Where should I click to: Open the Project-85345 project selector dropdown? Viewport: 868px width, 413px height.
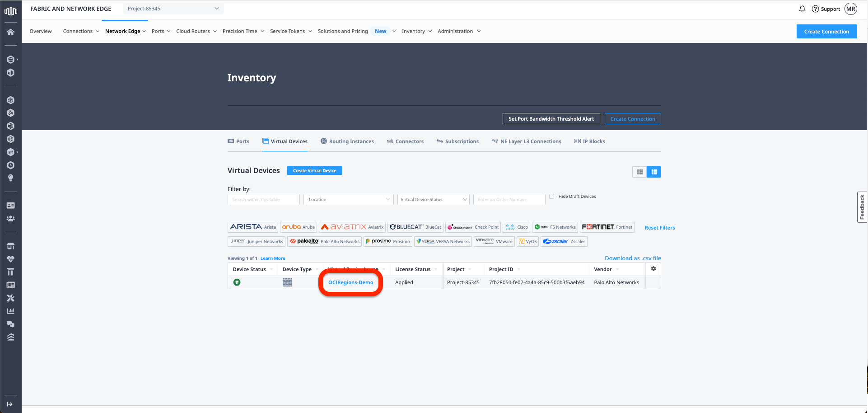[173, 9]
